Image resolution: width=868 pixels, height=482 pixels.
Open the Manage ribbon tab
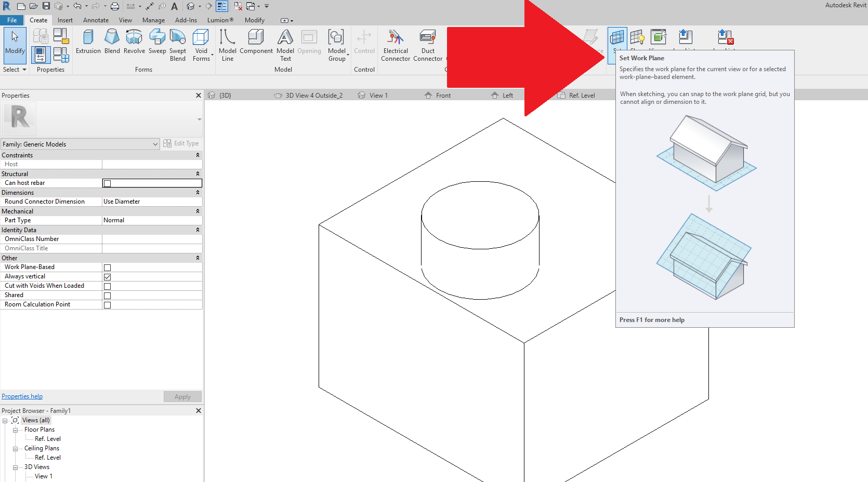pyautogui.click(x=153, y=20)
